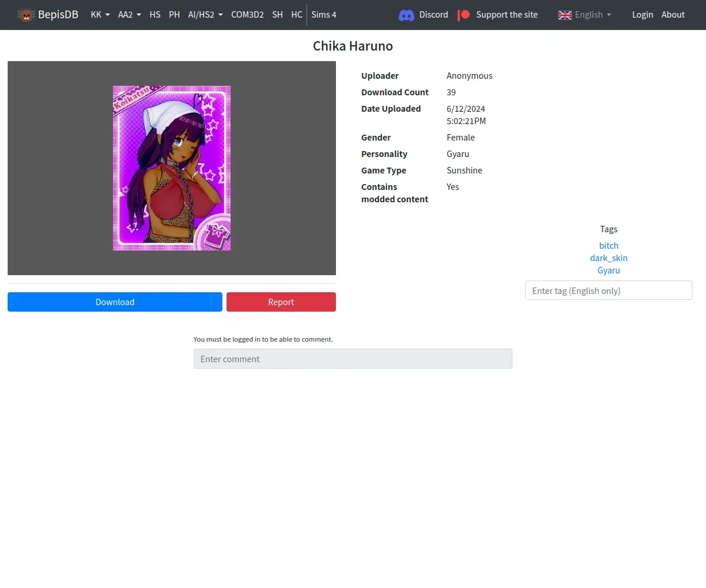The width and height of the screenshot is (706, 588).
Task: Click the must be logged in notice
Action: pos(263,339)
